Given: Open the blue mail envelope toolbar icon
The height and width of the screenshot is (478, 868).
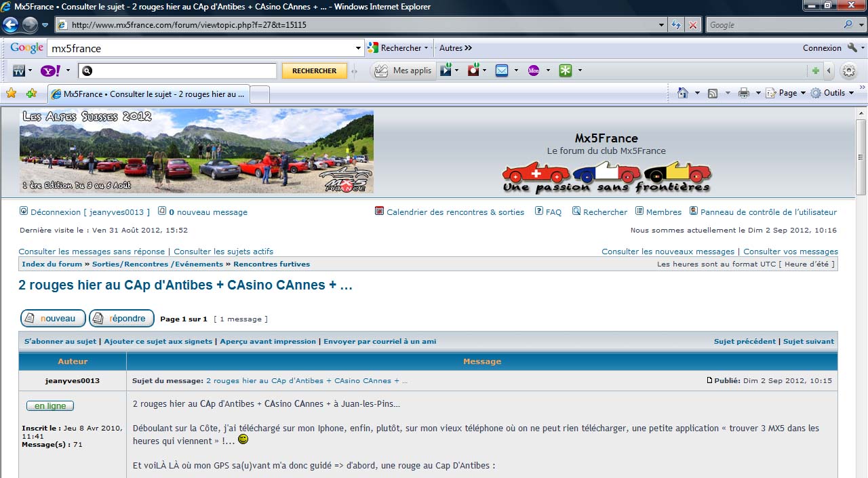Looking at the screenshot, I should 502,71.
